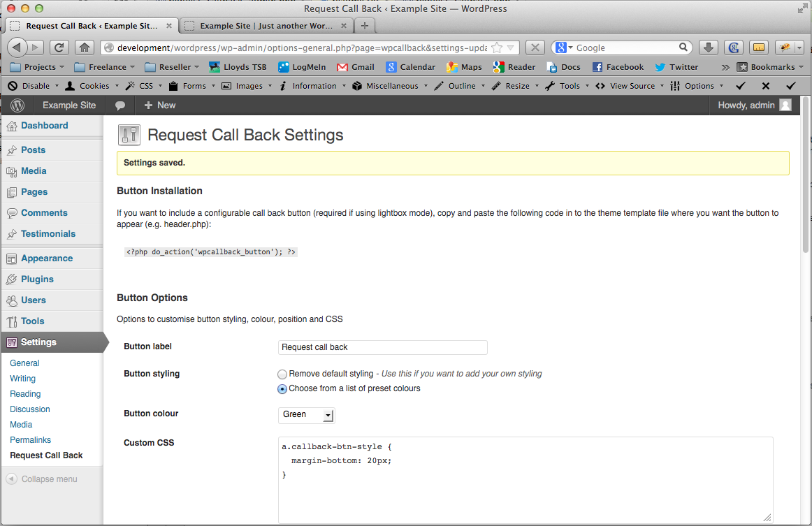Open the Resize toolbar menu
This screenshot has width=812, height=526.
(515, 86)
